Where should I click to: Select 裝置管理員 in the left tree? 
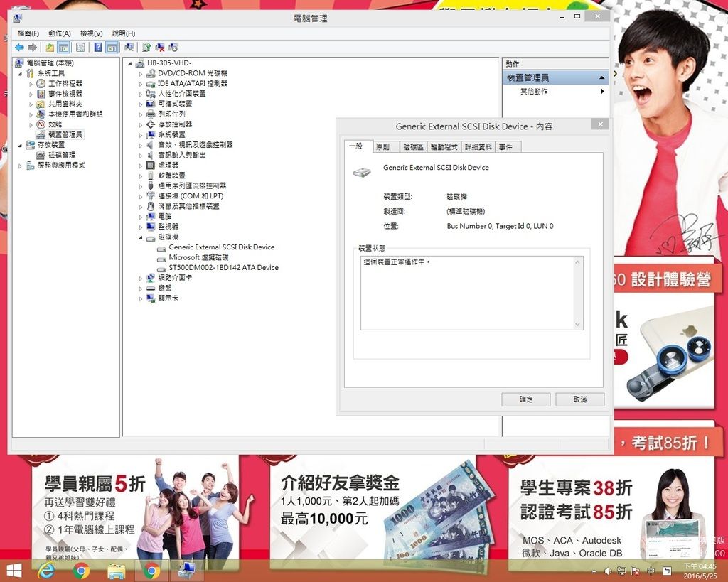coord(65,134)
